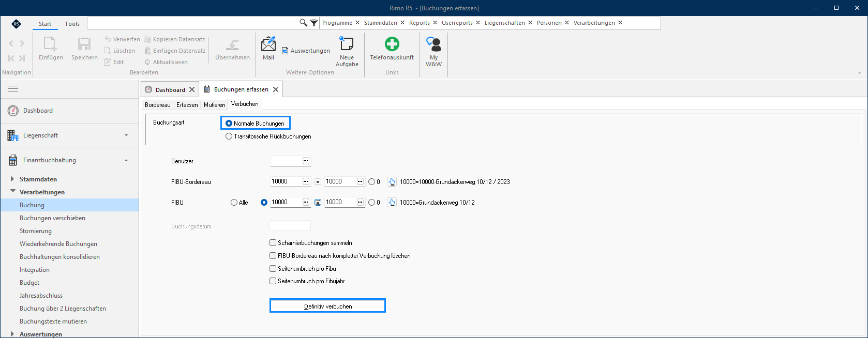Collapse the Finanzbuchhaltung sidebar section
868x338 pixels.
(x=126, y=160)
